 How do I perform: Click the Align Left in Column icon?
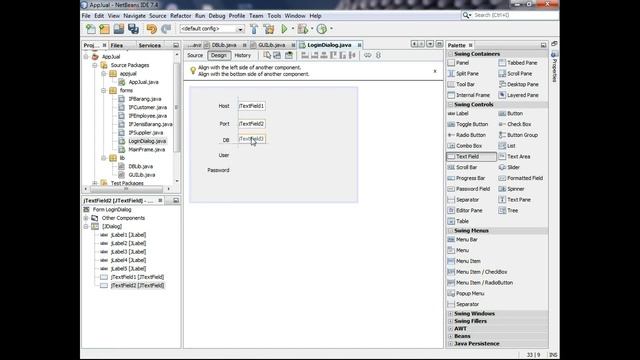coord(305,55)
